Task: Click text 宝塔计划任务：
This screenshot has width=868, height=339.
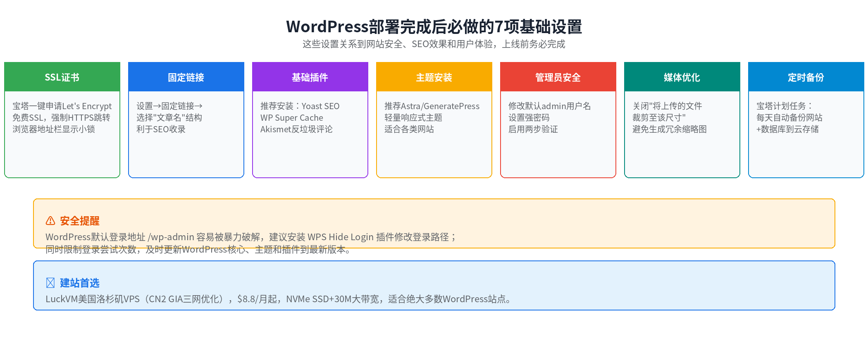Action: [x=785, y=106]
